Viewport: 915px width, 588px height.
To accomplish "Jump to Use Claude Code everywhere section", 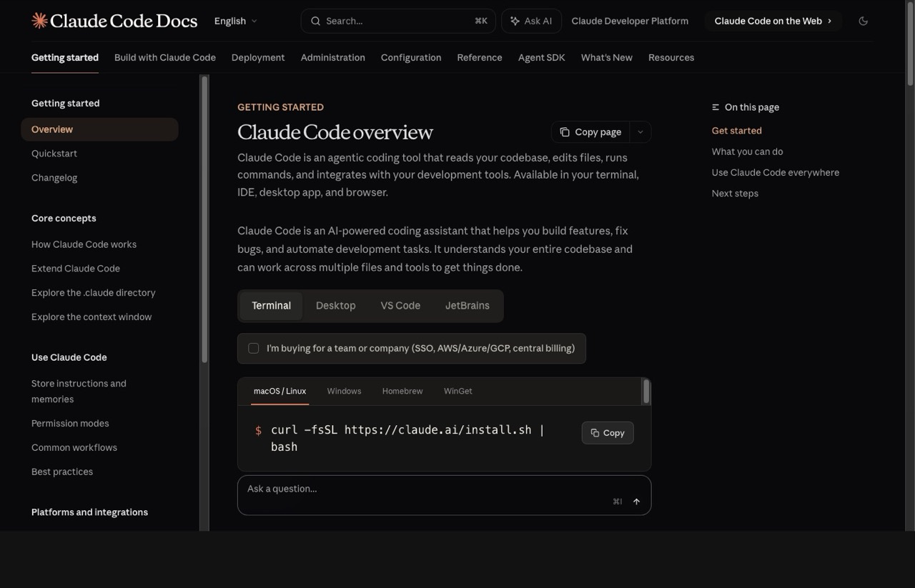I will tap(776, 172).
